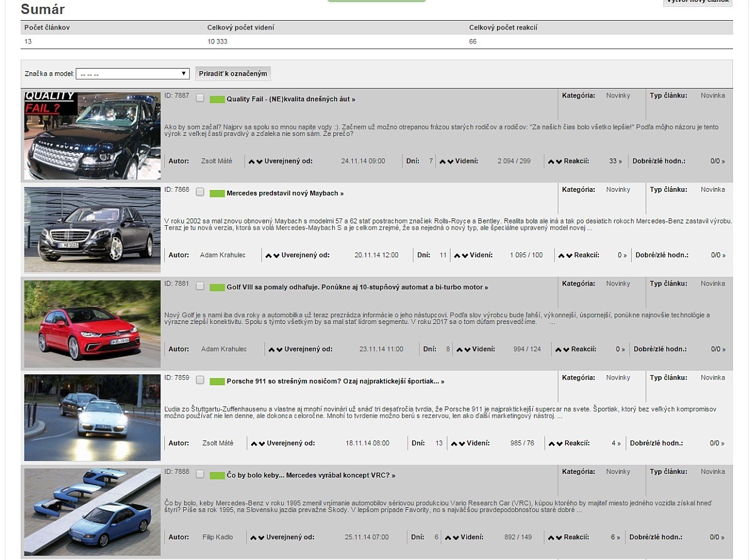This screenshot has height=560, width=755.
Task: Sort descending by Reakcií in Mercedes VRC row
Action: [559, 538]
